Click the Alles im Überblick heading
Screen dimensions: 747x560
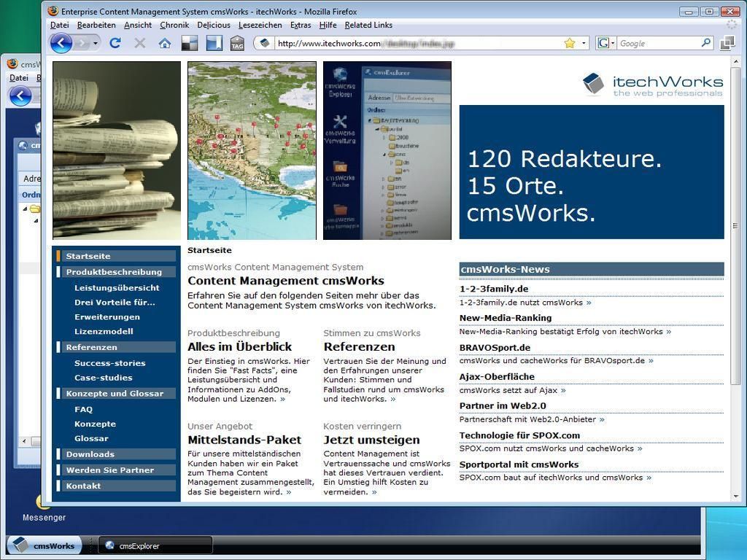tap(239, 346)
